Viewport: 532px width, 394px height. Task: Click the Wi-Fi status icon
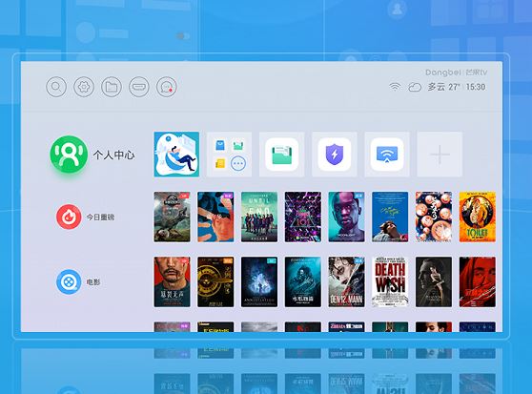pyautogui.click(x=395, y=87)
